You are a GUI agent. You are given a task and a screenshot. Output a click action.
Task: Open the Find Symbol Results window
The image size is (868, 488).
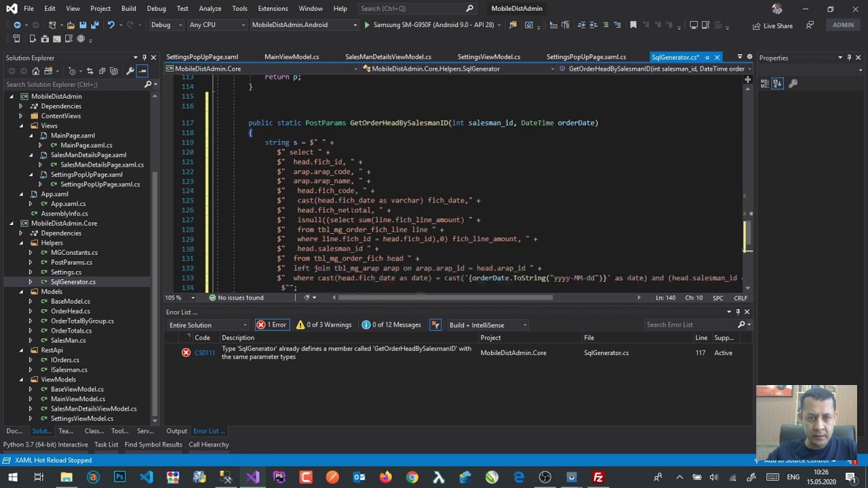pyautogui.click(x=153, y=445)
